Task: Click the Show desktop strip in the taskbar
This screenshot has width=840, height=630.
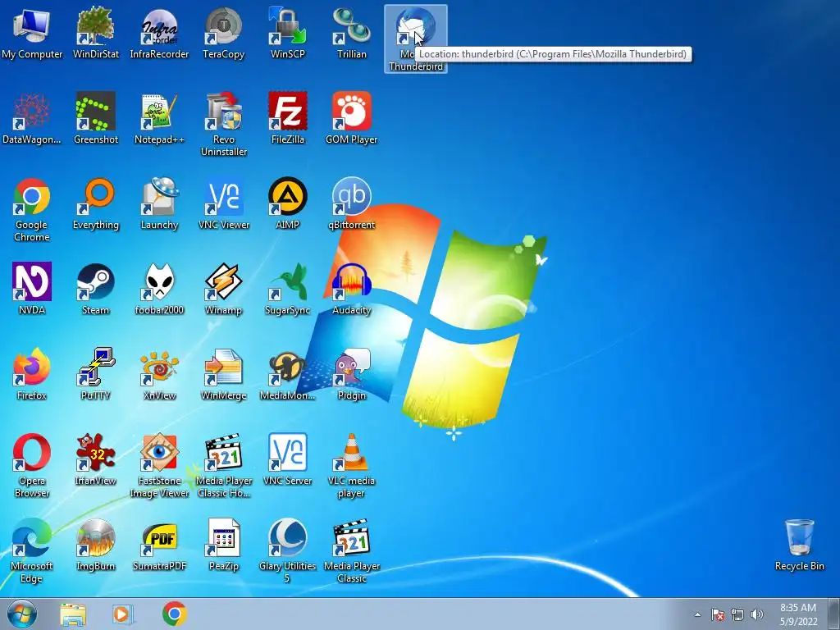Action: (834, 614)
